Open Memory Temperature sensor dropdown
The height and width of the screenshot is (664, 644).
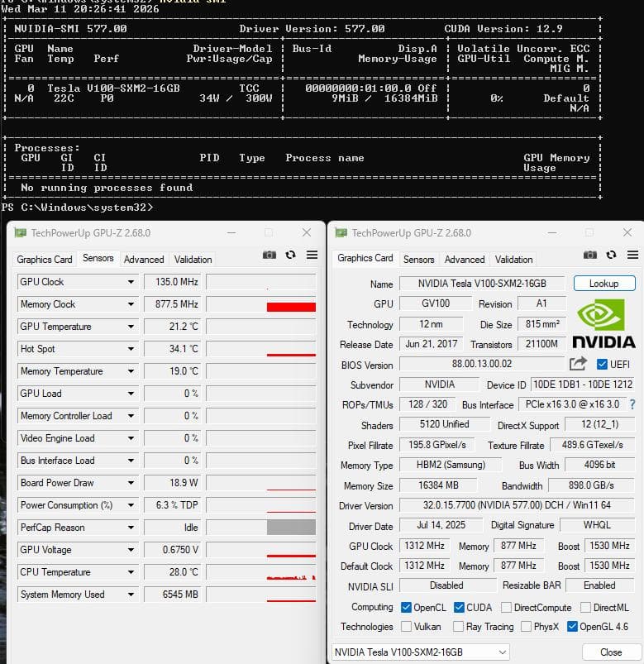click(131, 371)
